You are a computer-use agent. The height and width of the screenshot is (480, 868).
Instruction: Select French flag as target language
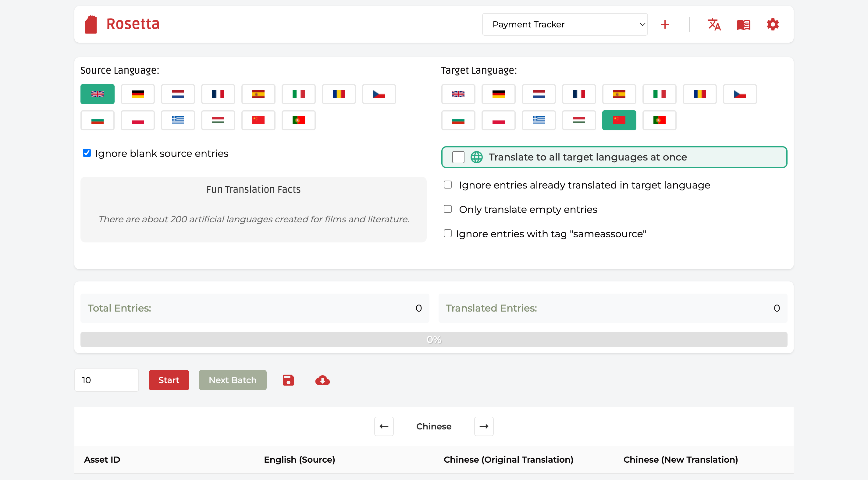point(578,94)
